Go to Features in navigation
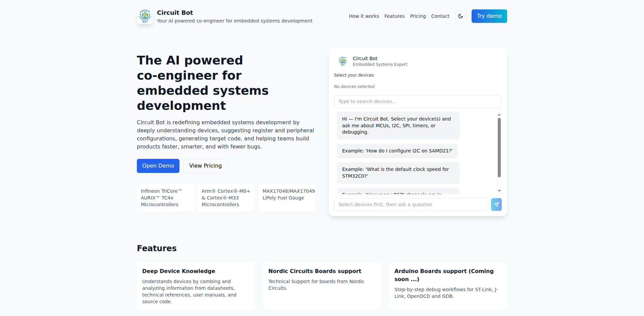 tap(394, 16)
